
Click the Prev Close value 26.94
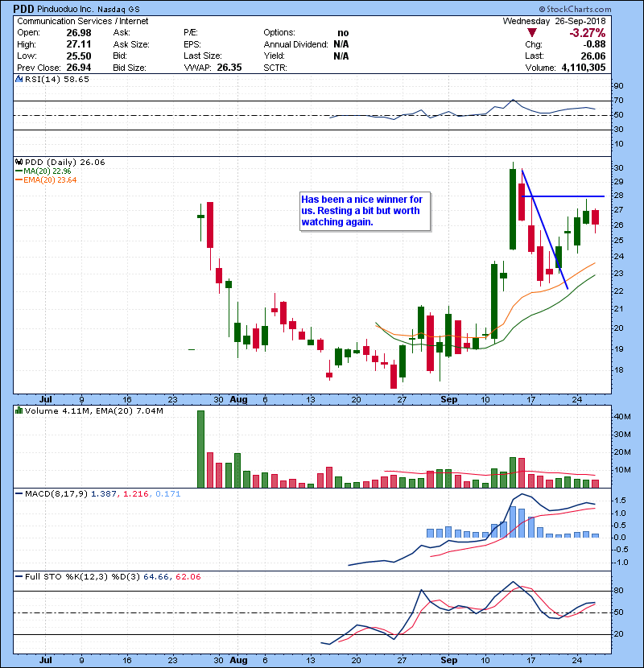79,68
